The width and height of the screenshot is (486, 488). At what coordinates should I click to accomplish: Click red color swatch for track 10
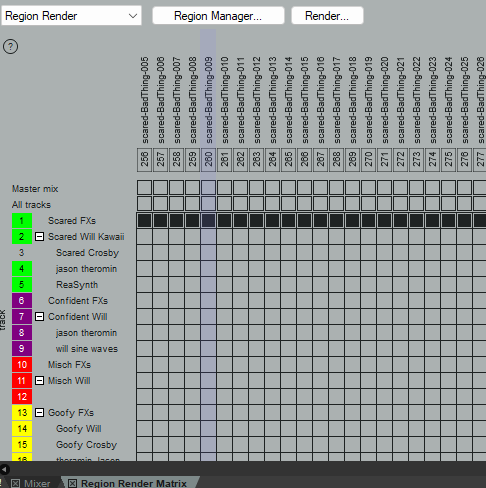click(x=22, y=365)
